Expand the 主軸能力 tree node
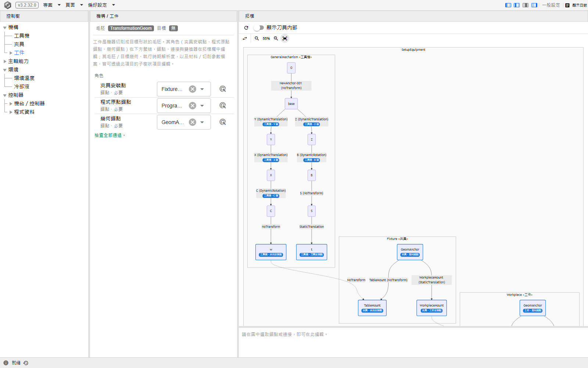 [x=5, y=61]
